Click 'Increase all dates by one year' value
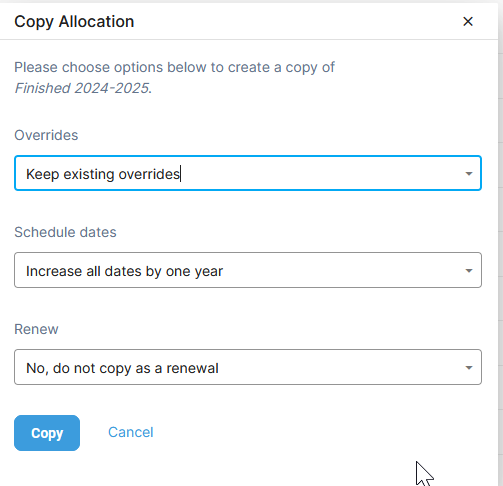Viewport: 503px width, 486px height. click(x=124, y=271)
